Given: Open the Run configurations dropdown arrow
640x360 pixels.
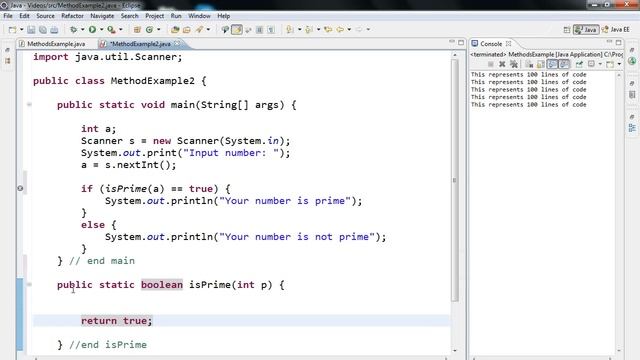Looking at the screenshot, I should [101, 29].
